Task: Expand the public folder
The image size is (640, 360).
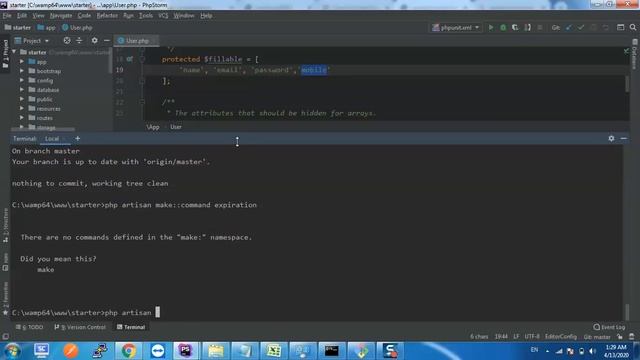Action: pyautogui.click(x=22, y=99)
